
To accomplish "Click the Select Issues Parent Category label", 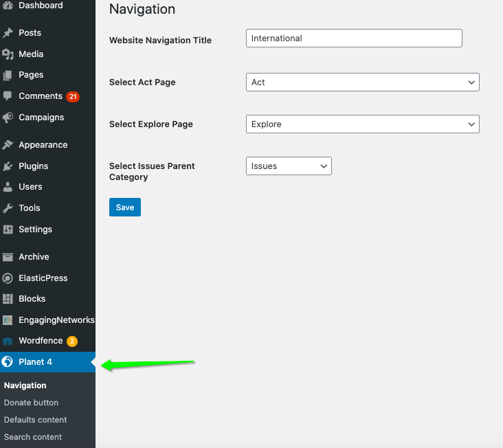I will tap(152, 172).
